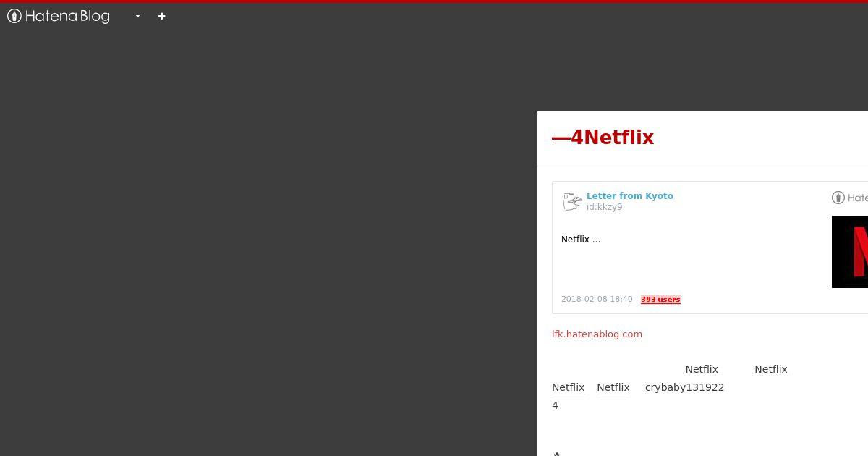Open the Hatena Blog logo home link
The image size is (868, 456).
point(59,16)
